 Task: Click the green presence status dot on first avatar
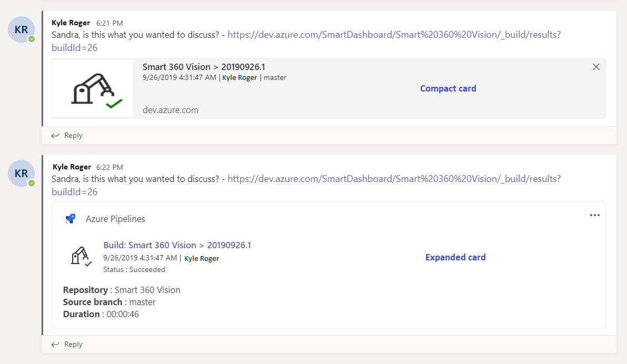pos(32,39)
